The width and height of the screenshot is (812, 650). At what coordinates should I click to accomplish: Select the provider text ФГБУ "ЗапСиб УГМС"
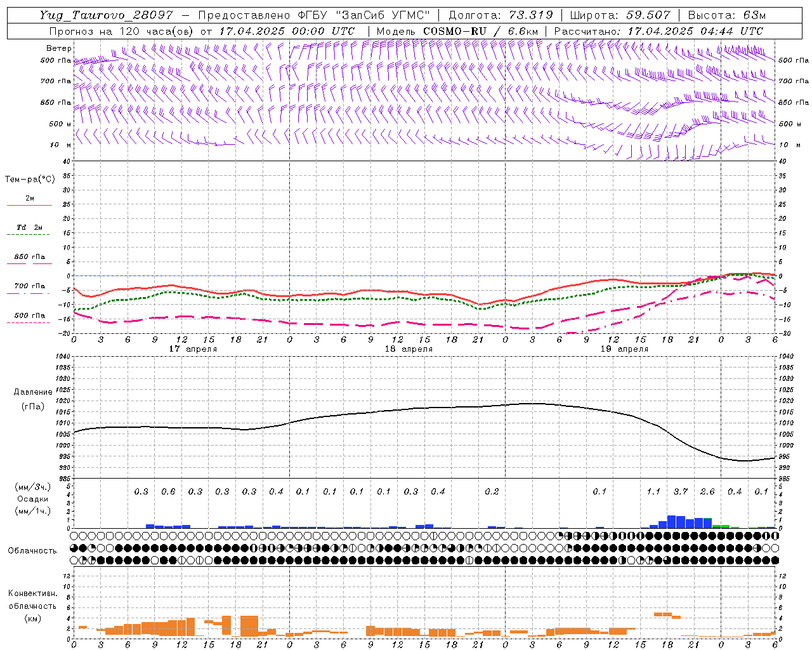pyautogui.click(x=365, y=15)
